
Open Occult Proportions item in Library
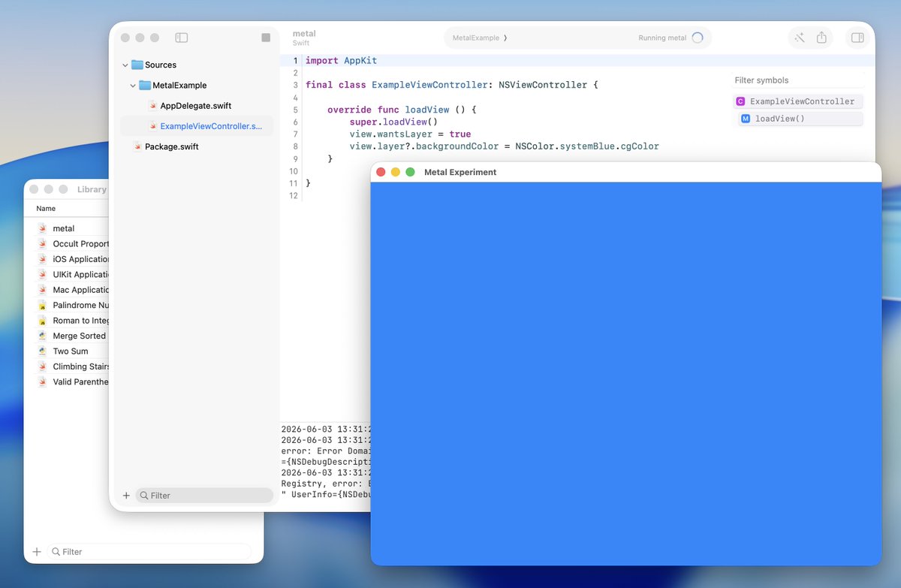pos(80,244)
